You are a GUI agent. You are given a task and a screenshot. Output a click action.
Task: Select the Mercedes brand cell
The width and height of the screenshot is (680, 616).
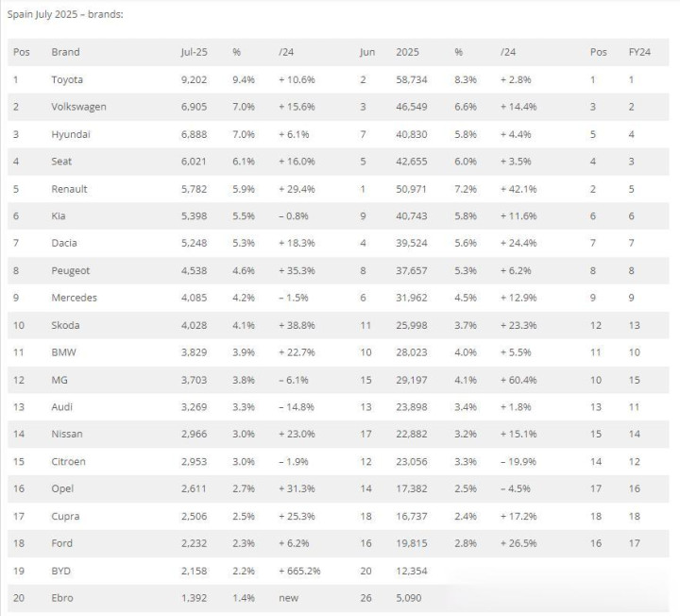(x=74, y=298)
